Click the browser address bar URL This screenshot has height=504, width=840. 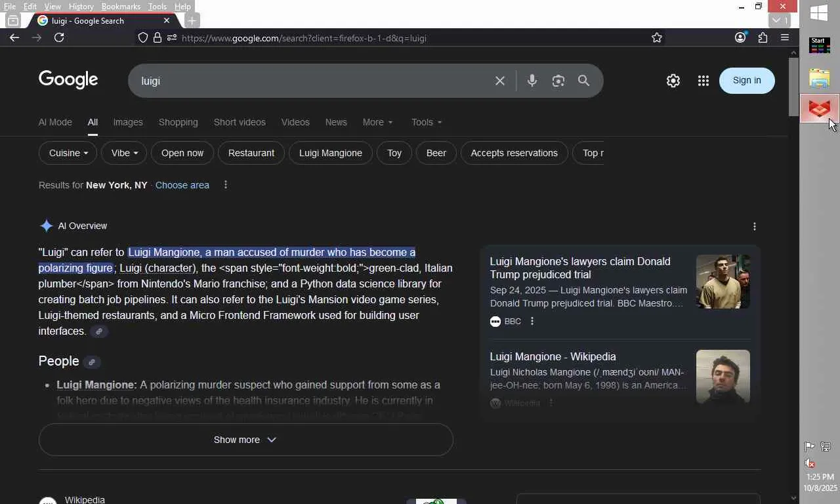click(x=304, y=38)
